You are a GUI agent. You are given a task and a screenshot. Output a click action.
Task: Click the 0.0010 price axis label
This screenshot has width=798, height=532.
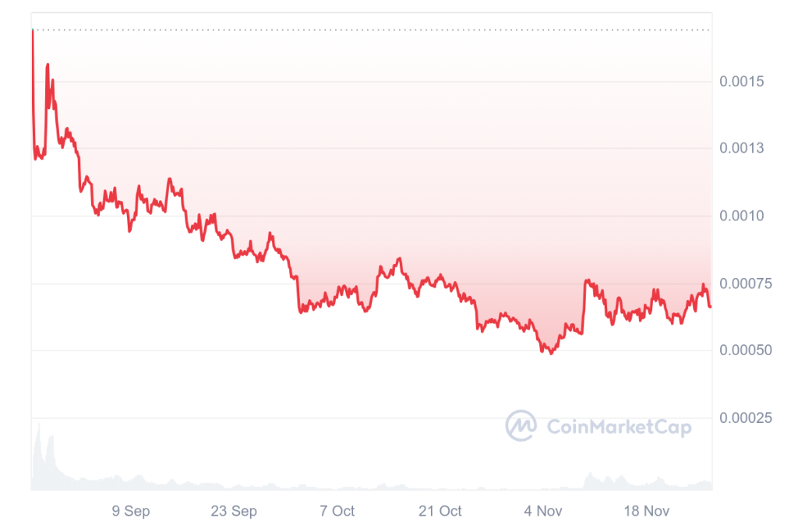pos(742,216)
